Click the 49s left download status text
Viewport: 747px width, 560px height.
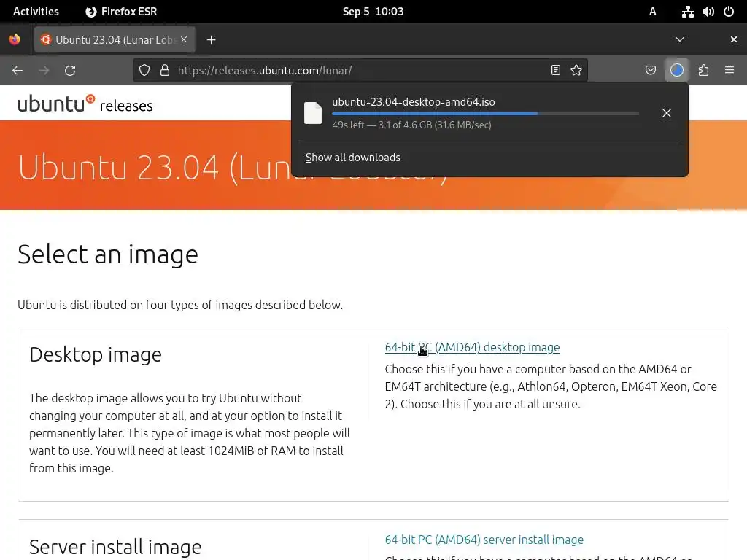click(411, 125)
